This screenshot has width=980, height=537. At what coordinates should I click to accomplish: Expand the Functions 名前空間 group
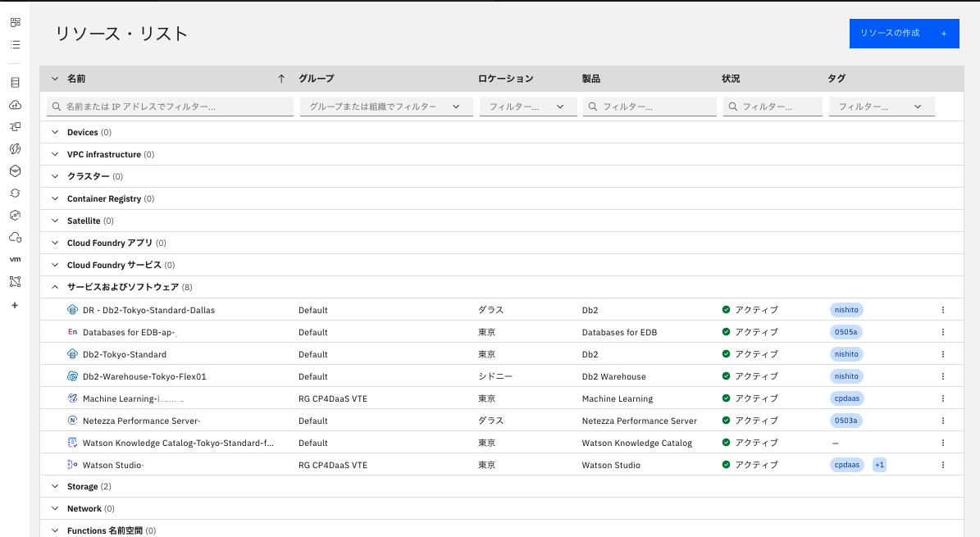pyautogui.click(x=55, y=530)
